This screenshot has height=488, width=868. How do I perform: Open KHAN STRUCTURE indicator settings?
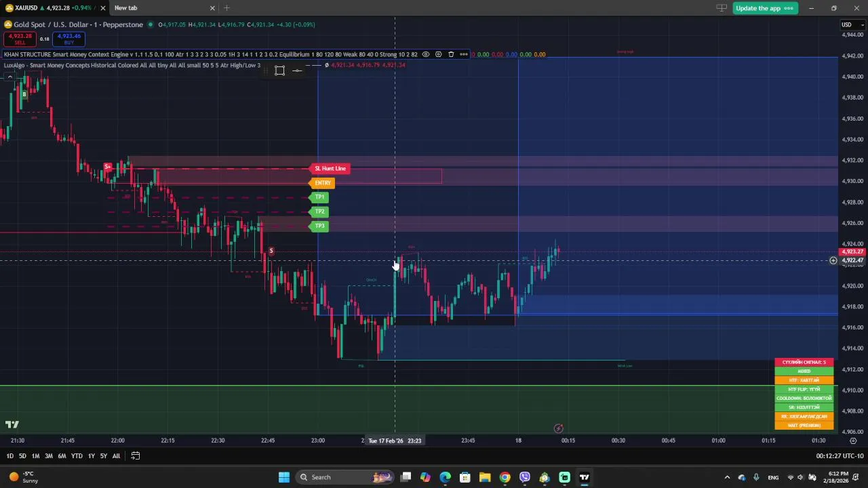click(x=438, y=54)
